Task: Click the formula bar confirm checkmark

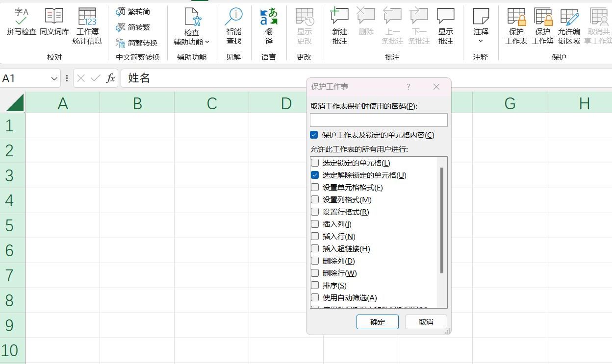Action: point(96,78)
